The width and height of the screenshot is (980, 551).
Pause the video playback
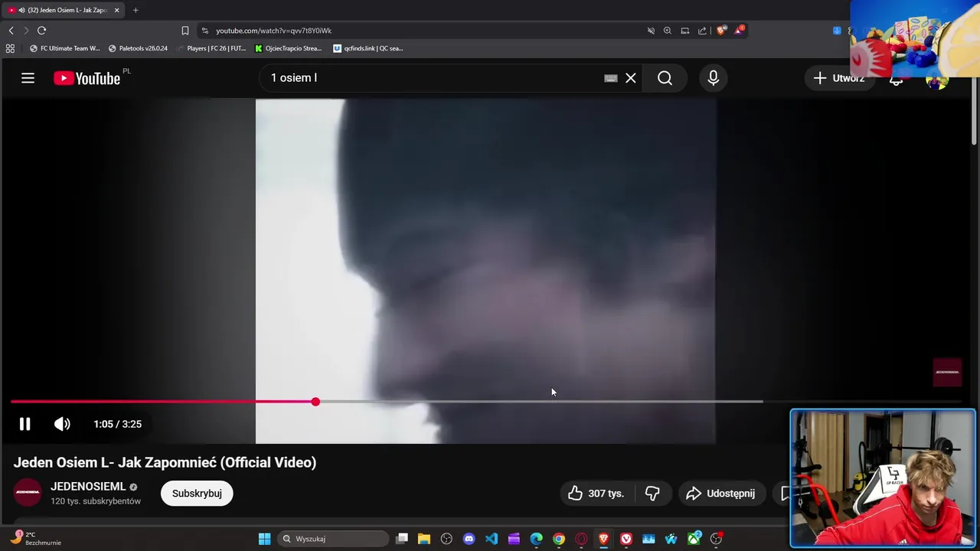[x=24, y=424]
